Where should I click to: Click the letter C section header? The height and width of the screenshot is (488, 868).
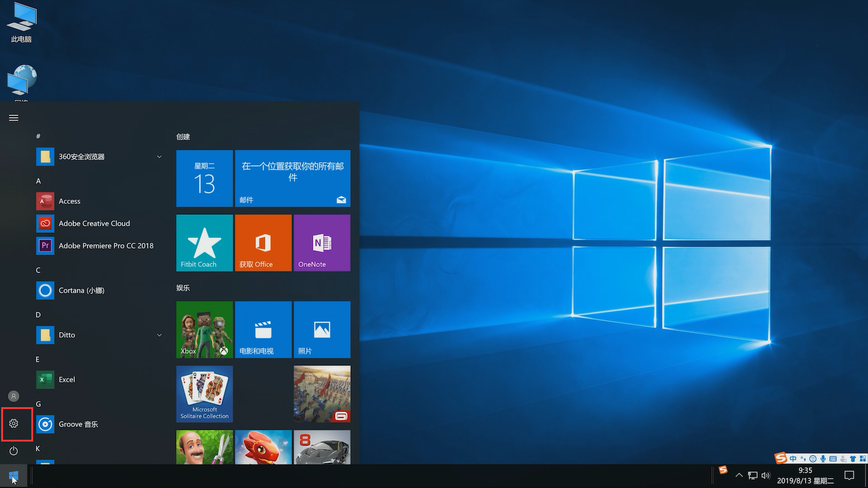(39, 270)
